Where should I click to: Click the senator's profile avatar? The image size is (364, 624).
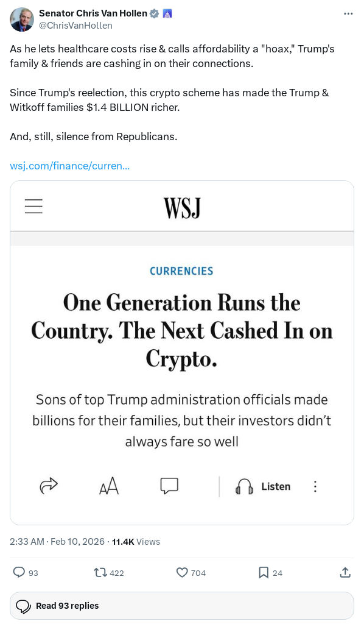click(21, 19)
